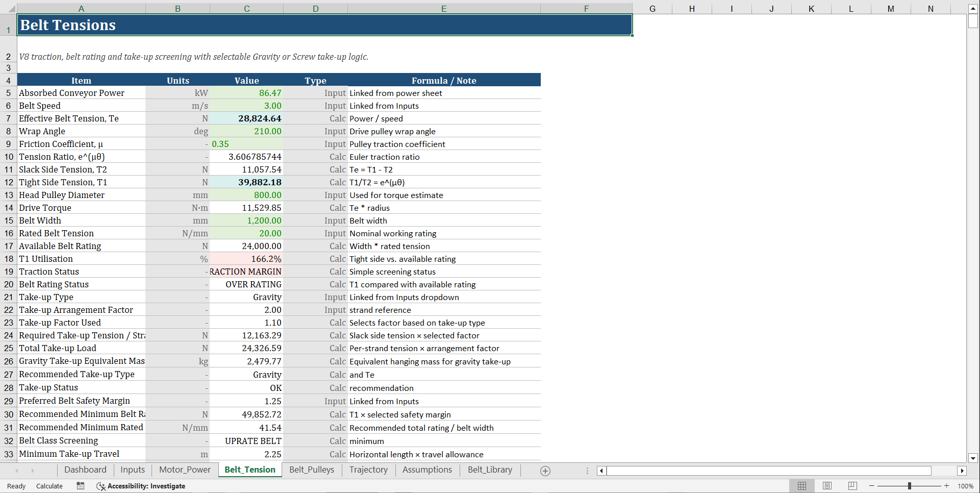The width and height of the screenshot is (980, 493).
Task: Select the Belt_Pulleys tab
Action: pyautogui.click(x=311, y=470)
